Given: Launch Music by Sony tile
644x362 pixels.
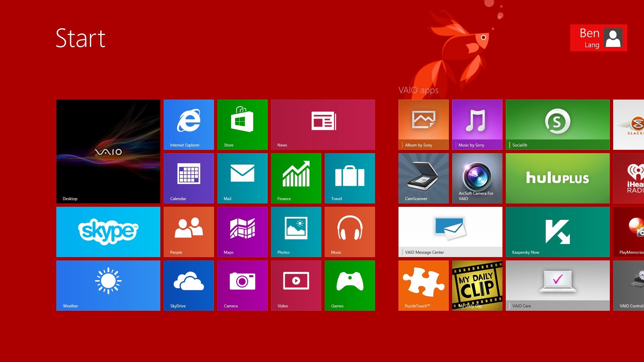Looking at the screenshot, I should coord(477,125).
